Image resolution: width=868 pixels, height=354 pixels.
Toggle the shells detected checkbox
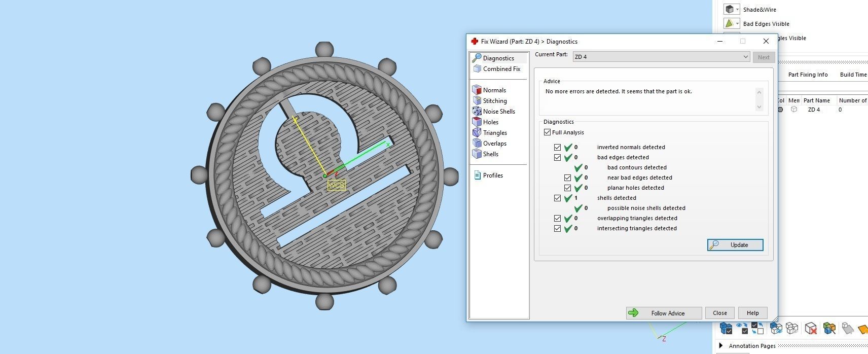click(558, 198)
